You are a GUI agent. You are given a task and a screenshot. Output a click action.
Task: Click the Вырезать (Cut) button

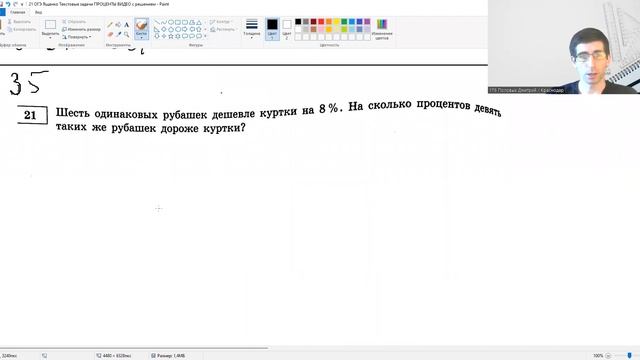[x=19, y=22]
